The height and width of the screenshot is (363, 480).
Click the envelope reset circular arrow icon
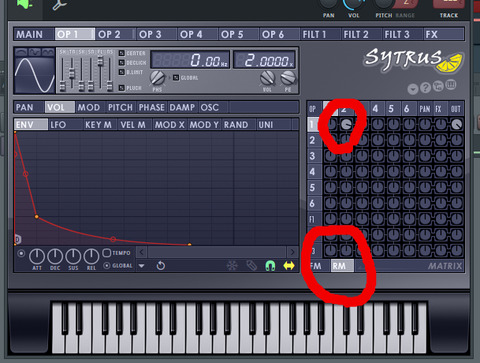(161, 266)
